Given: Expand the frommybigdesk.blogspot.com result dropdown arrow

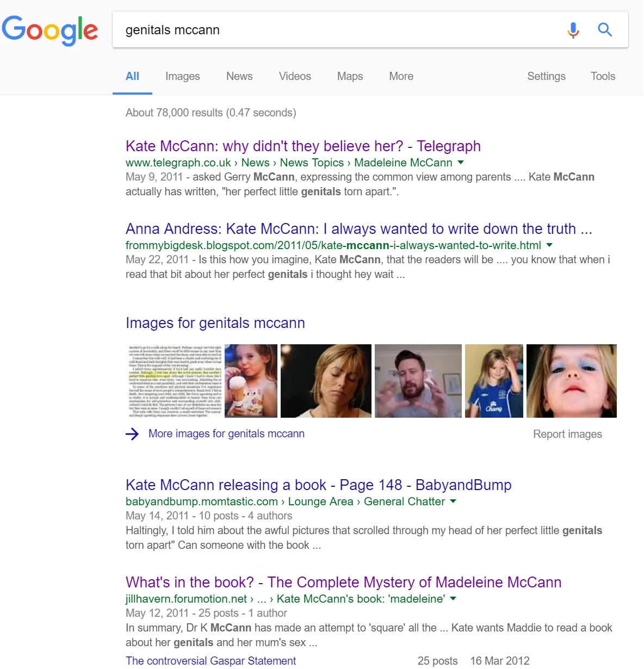Looking at the screenshot, I should (x=549, y=245).
